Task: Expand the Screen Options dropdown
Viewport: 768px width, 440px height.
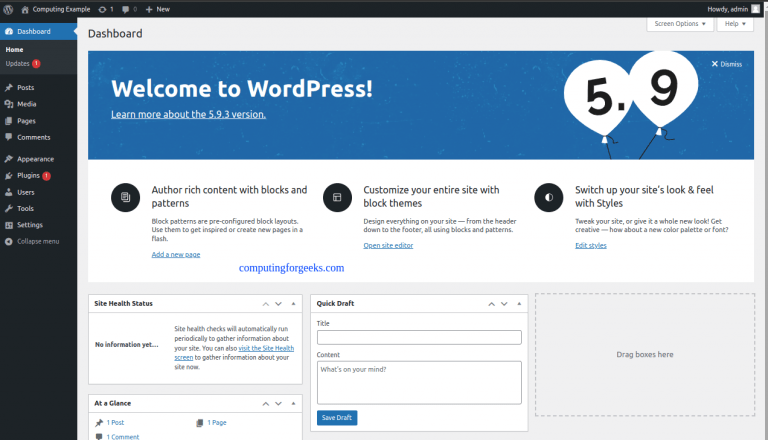Action: point(680,24)
